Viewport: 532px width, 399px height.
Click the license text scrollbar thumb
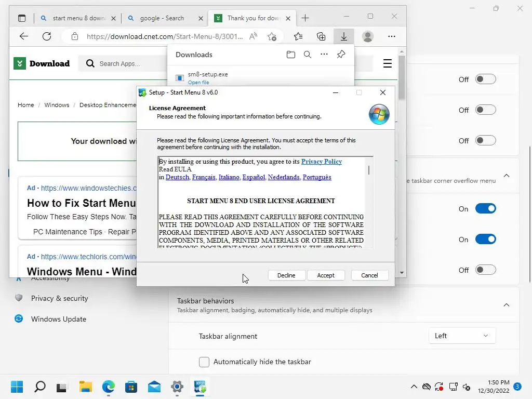coord(369,170)
